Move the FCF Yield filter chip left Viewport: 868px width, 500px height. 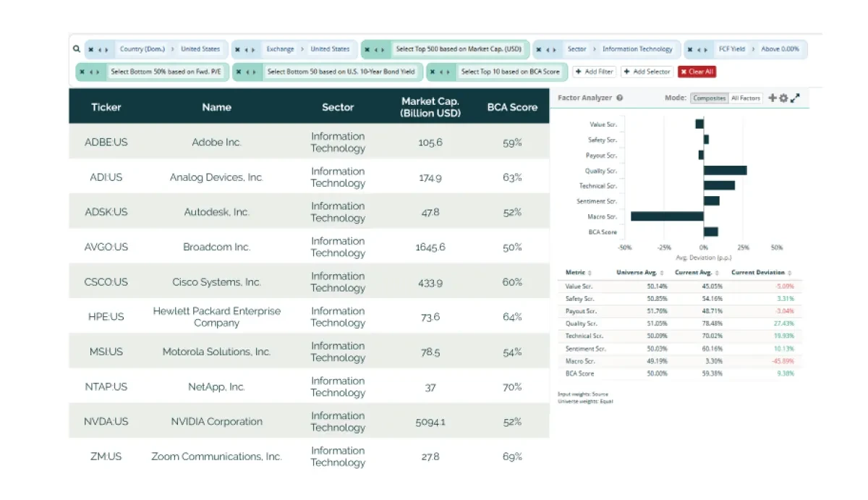point(699,49)
